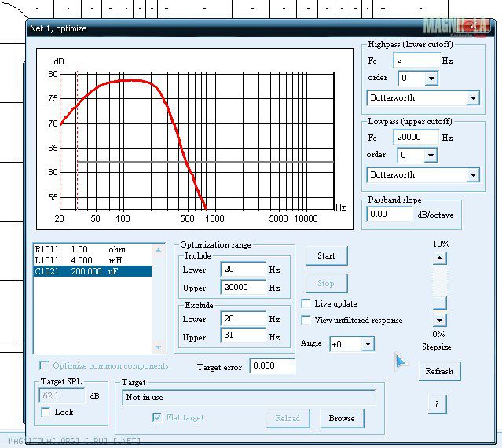Click the Include Lower frequency field

(243, 269)
